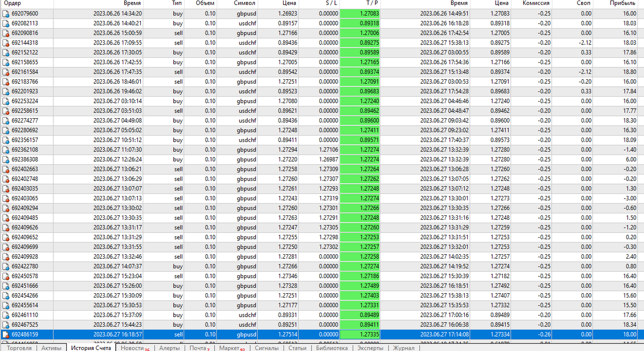
Task: Select the icon of order 692402663
Action: 6,170
